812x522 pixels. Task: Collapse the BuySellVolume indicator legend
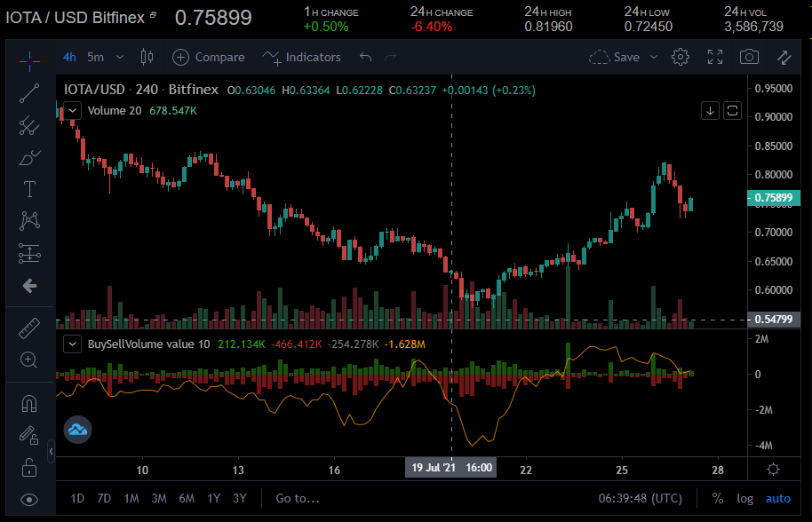72,344
